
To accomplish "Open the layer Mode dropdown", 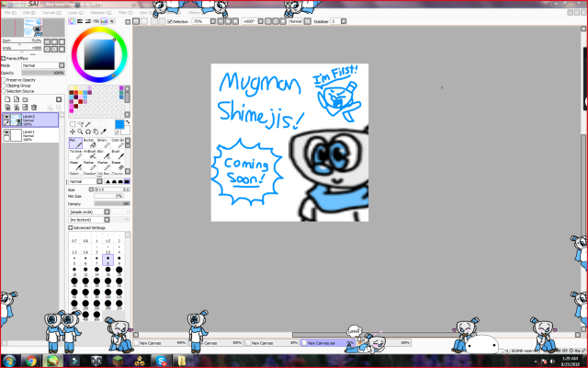I will pos(43,65).
